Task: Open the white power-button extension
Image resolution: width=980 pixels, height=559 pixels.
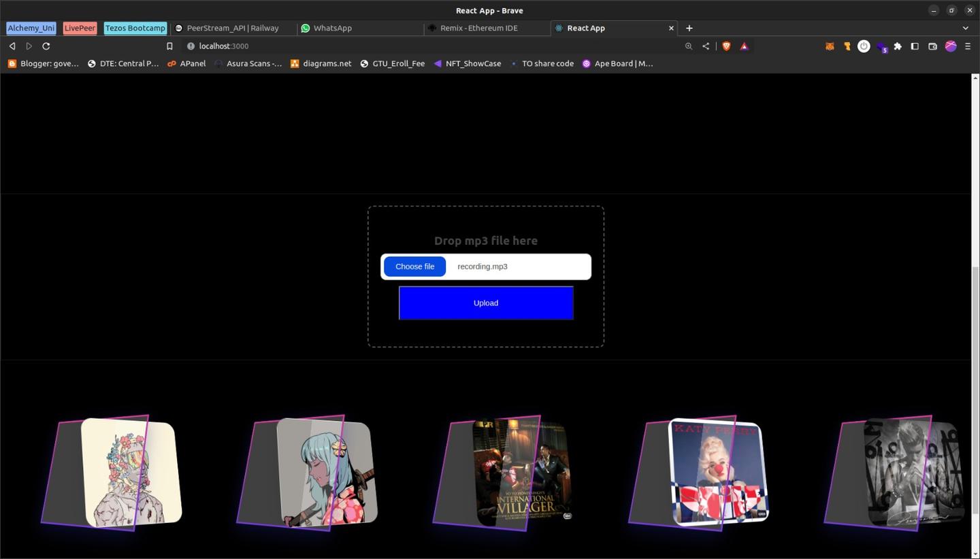Action: pos(864,46)
